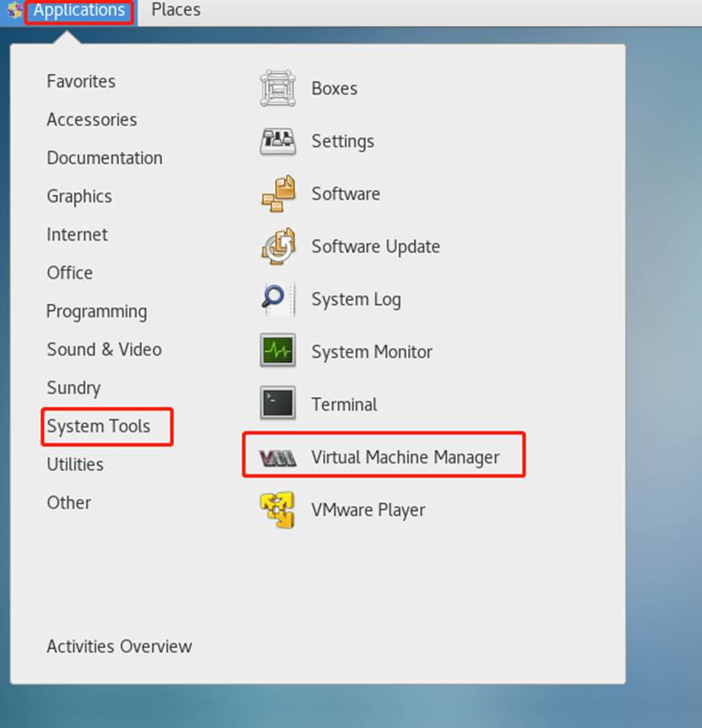Click the Software label
Screen dimensions: 702x728
point(346,193)
